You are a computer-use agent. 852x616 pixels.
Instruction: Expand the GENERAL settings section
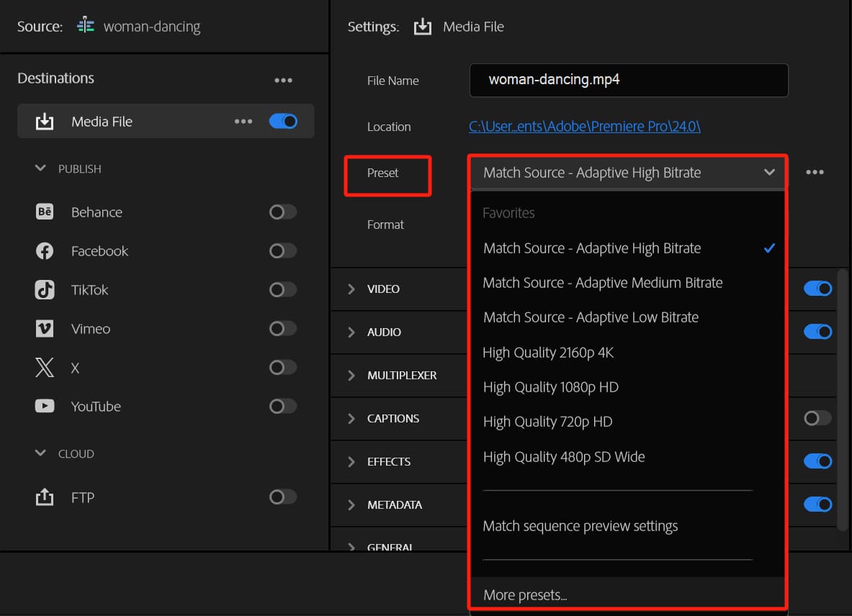point(351,546)
